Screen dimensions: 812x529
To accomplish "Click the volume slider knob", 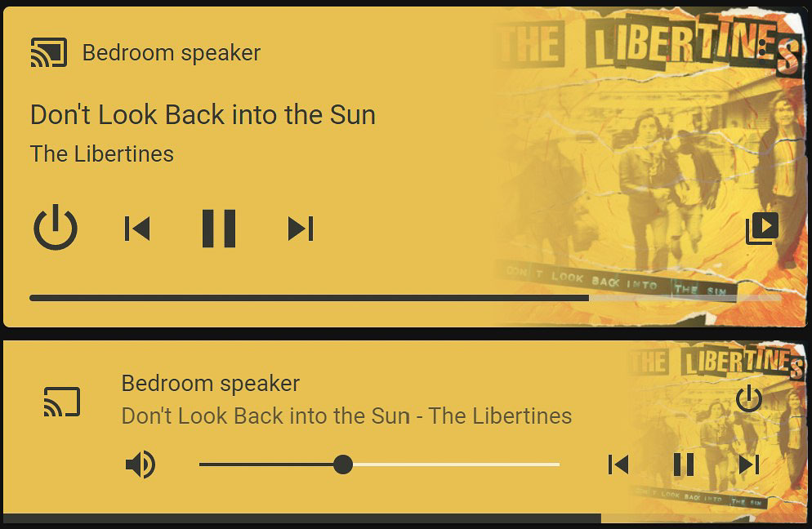I will (x=343, y=465).
